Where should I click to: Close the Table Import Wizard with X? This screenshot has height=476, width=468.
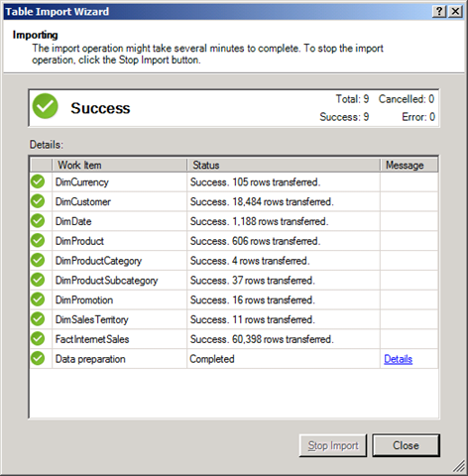pos(455,12)
